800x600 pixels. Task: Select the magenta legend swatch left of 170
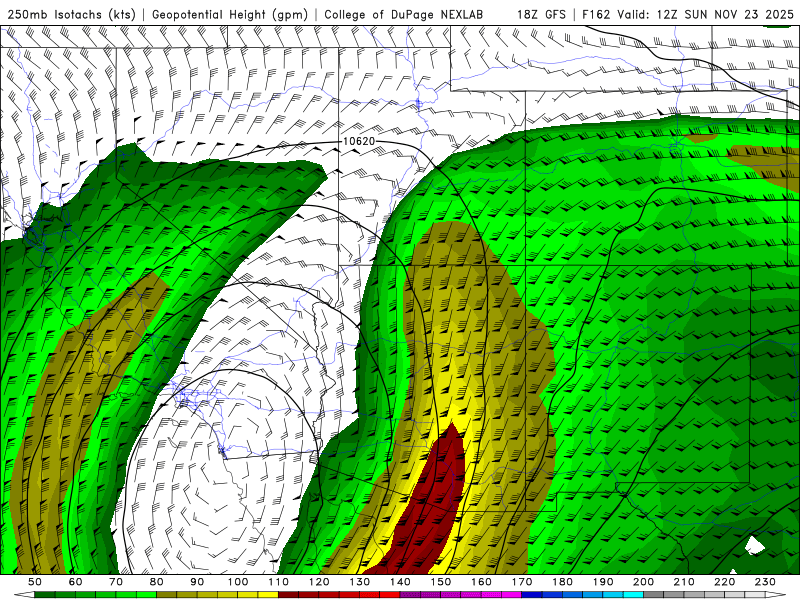pyautogui.click(x=511, y=594)
